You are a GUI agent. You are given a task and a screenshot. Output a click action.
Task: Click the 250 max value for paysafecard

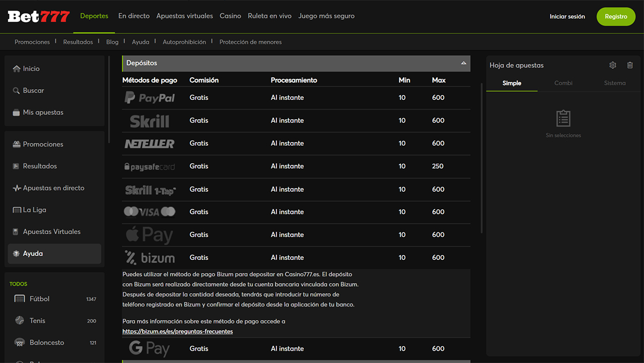coord(438,166)
